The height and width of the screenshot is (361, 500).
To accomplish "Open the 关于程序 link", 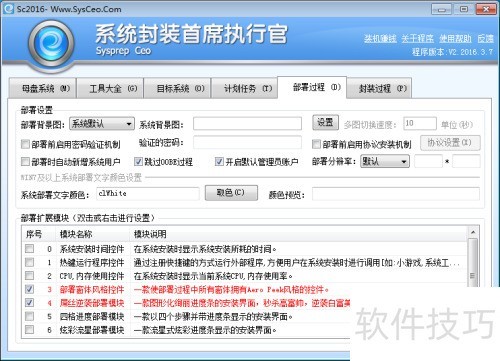I will 417,39.
